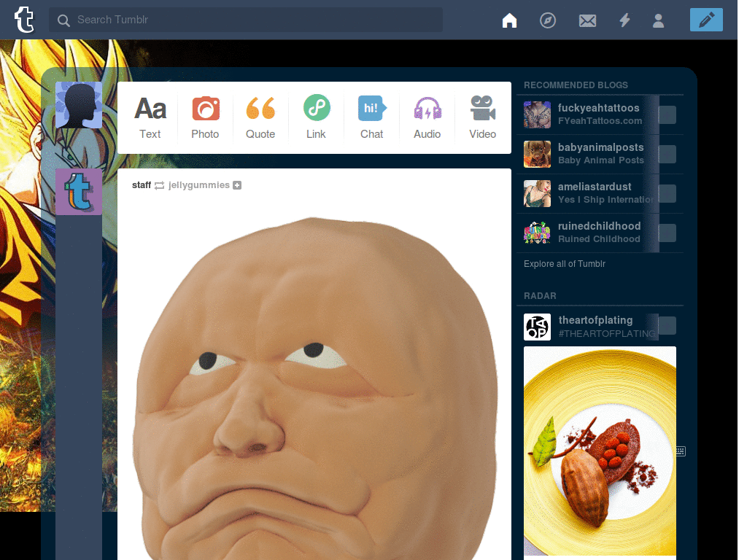Follow babyanimalposts with its button

pyautogui.click(x=667, y=155)
